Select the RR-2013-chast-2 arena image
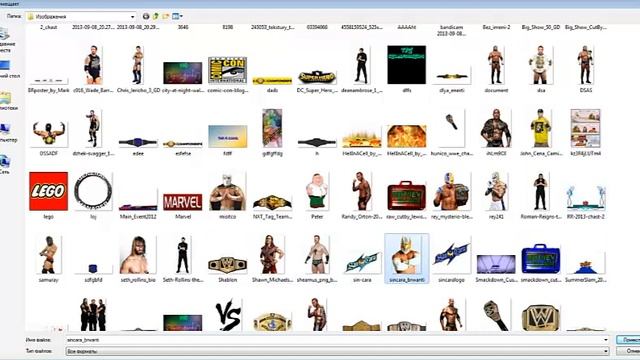This screenshot has width=640, height=360. pos(585,198)
